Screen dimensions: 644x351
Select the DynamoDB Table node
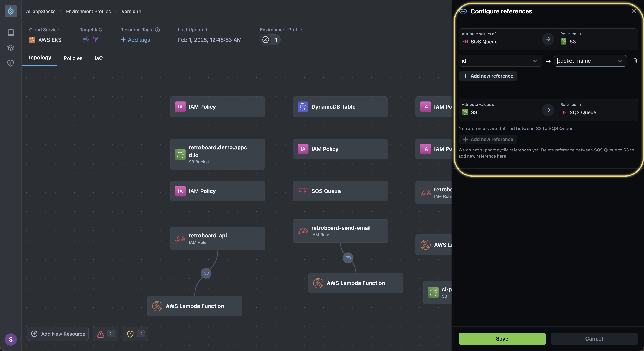point(340,107)
